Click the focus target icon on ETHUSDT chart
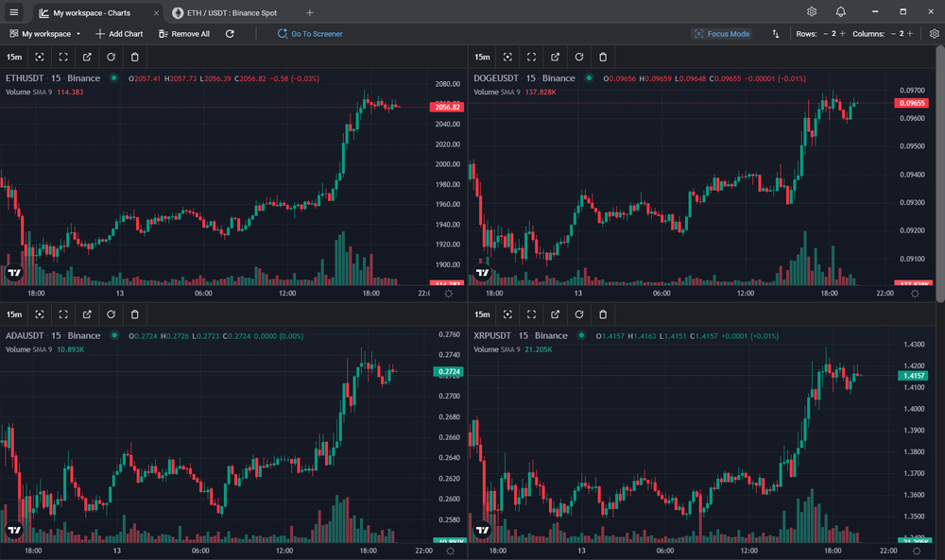Image resolution: width=945 pixels, height=560 pixels. pos(40,57)
